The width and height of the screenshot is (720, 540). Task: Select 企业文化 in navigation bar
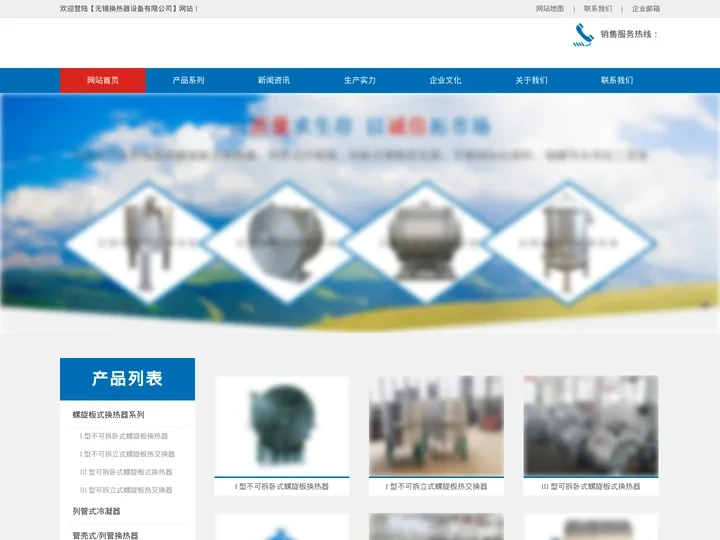click(445, 80)
